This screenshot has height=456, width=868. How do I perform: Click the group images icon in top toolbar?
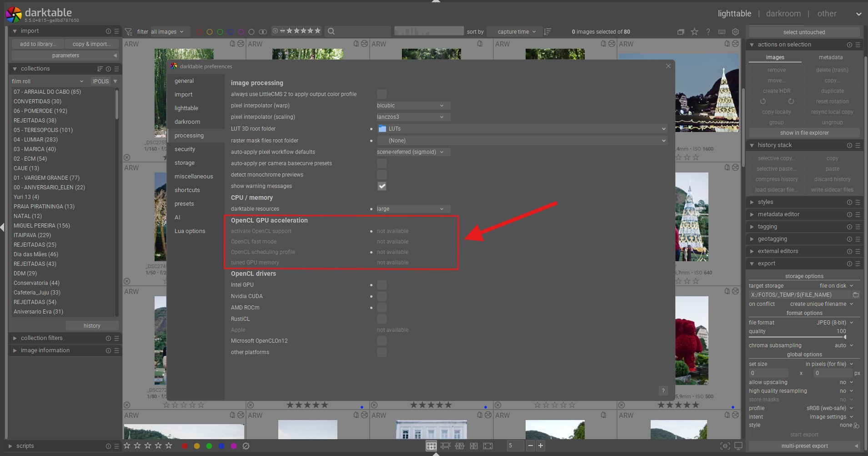681,32
